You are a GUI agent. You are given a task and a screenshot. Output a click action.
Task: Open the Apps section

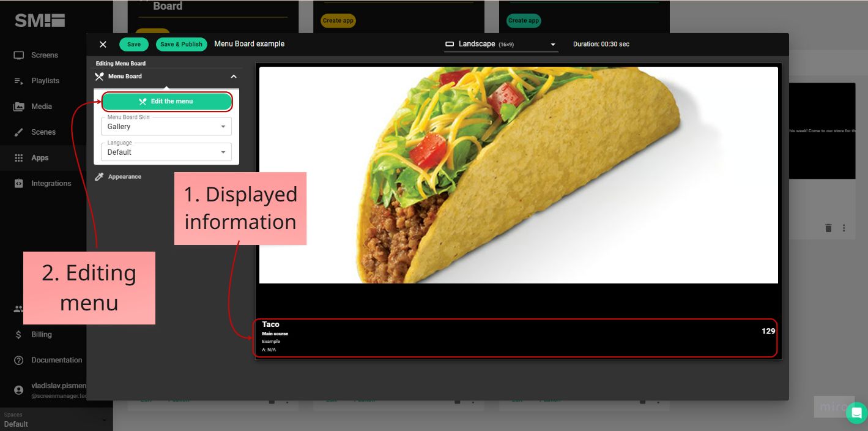[40, 157]
